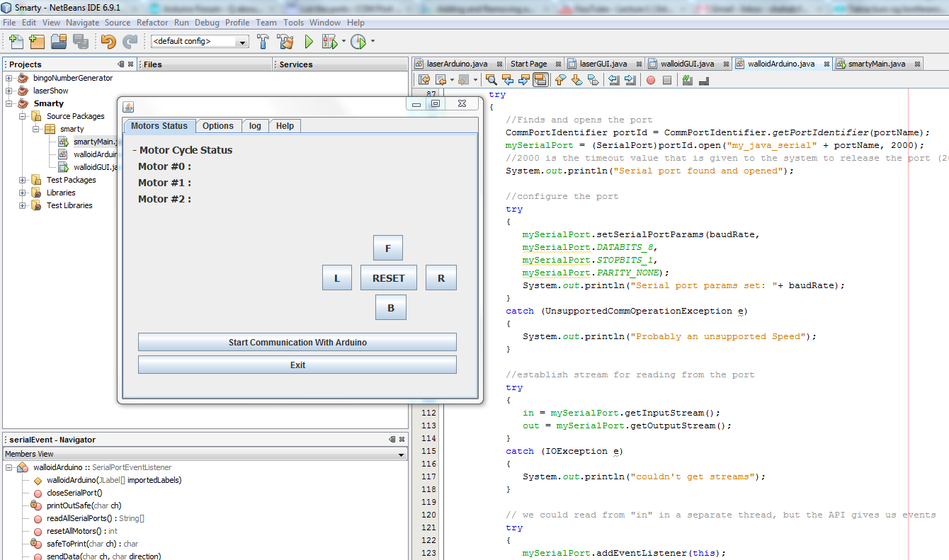The height and width of the screenshot is (560, 949).
Task: Expand the Test Libraries node
Action: tap(23, 205)
